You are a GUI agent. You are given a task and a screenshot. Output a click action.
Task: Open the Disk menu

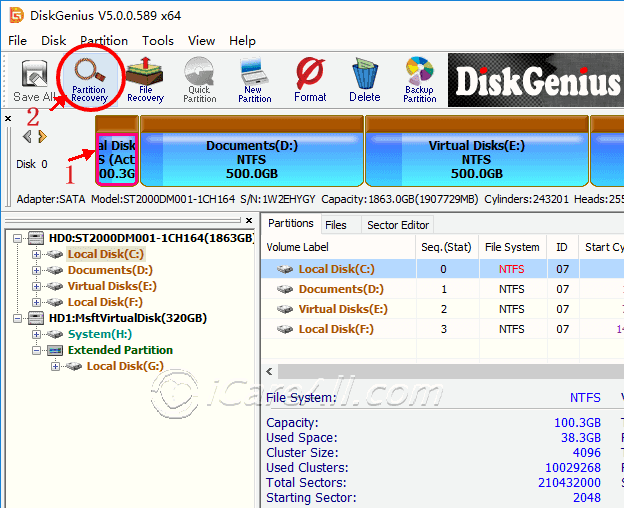(x=53, y=41)
